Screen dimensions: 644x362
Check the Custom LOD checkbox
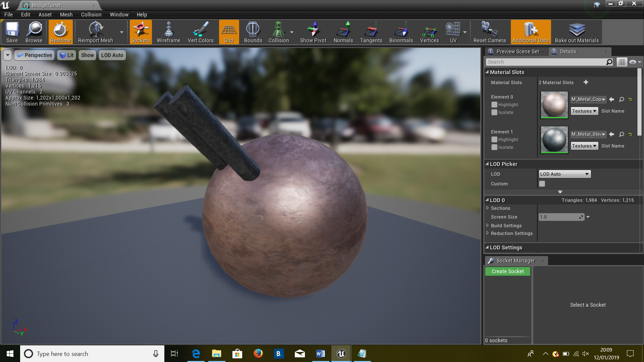click(x=542, y=184)
